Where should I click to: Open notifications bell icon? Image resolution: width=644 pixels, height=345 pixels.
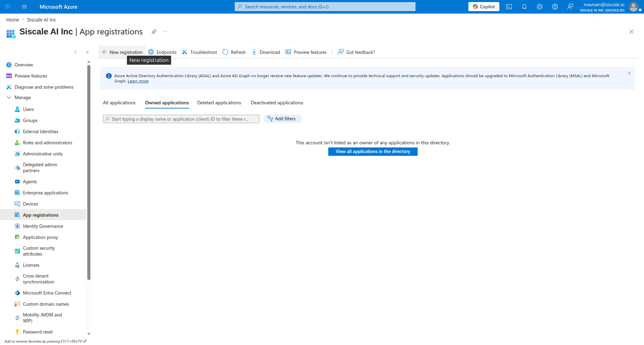click(524, 7)
